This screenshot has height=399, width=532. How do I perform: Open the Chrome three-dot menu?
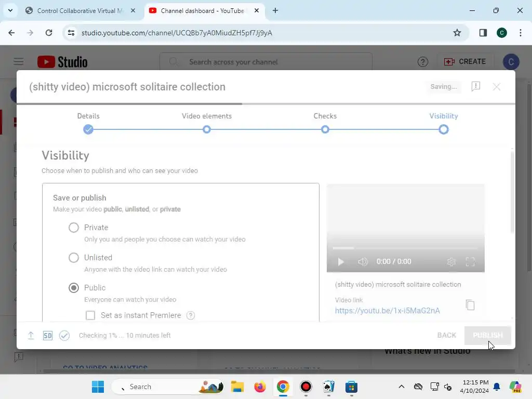(521, 33)
